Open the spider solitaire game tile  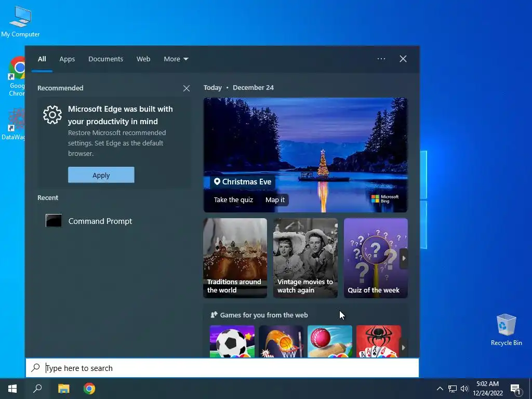tap(379, 341)
